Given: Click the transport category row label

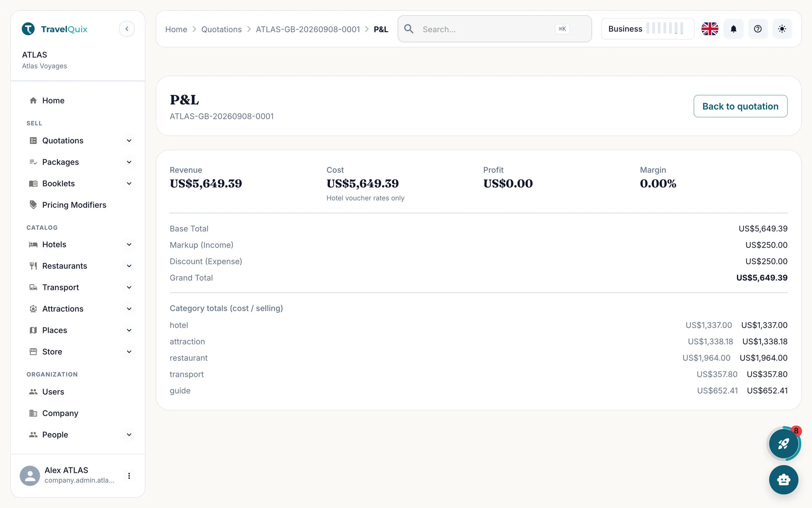Looking at the screenshot, I should pos(186,374).
